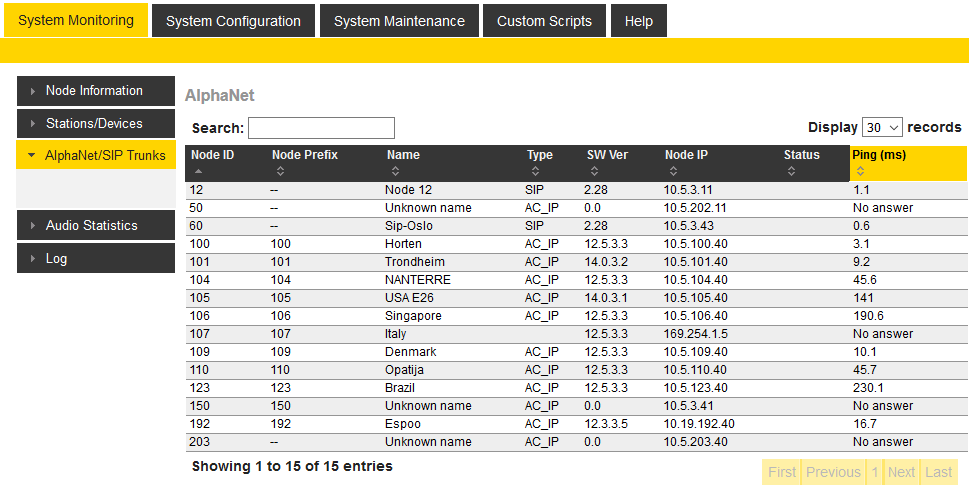Open the Custom Scripts tab
This screenshot has width=969, height=492.
coord(544,21)
